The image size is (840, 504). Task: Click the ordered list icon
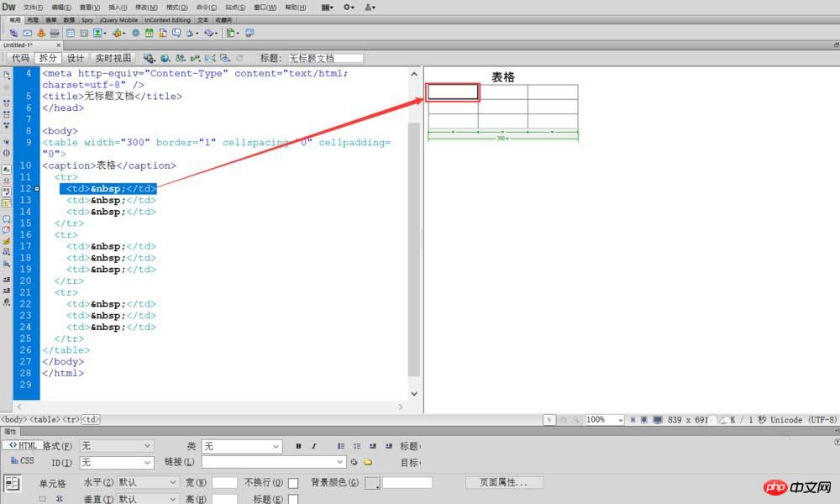pos(357,446)
